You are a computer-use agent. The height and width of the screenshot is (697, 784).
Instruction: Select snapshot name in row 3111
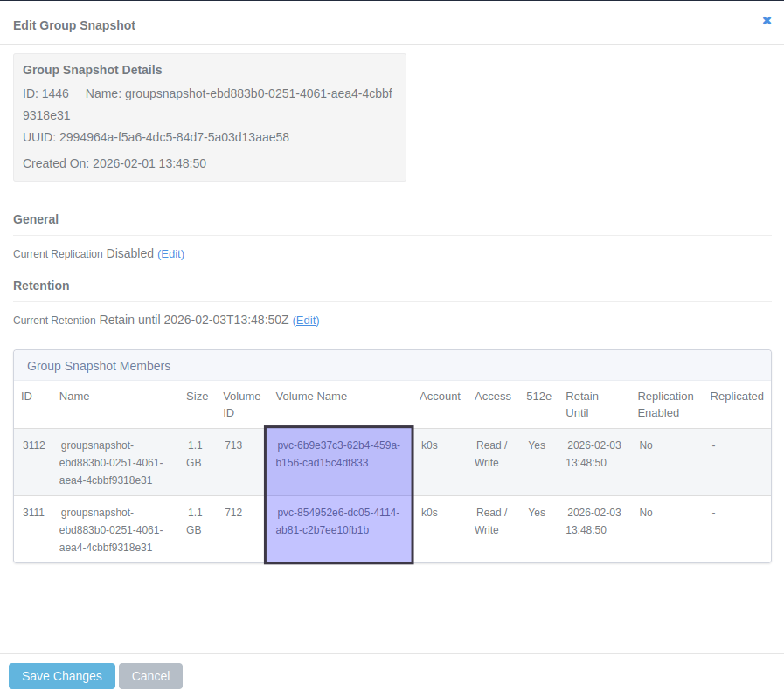point(111,530)
